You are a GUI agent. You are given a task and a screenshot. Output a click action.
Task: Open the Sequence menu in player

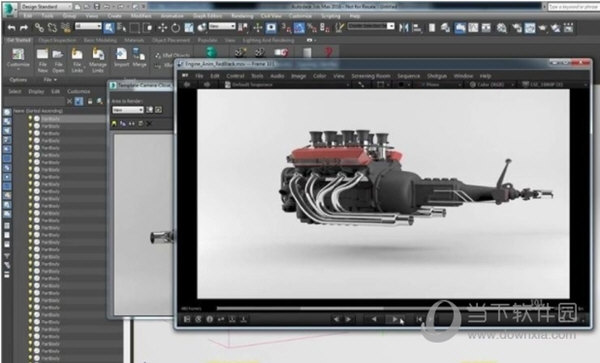(x=408, y=76)
